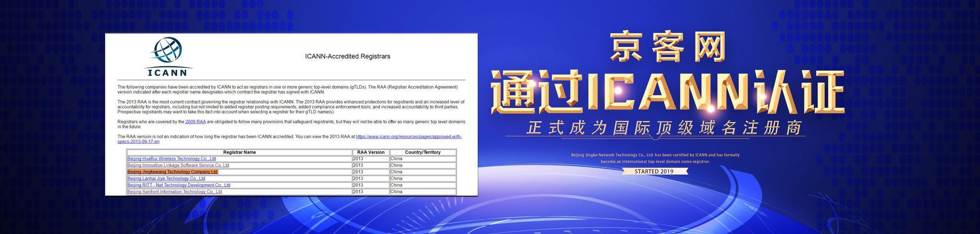Open the 2009 RAA link

pos(196,122)
